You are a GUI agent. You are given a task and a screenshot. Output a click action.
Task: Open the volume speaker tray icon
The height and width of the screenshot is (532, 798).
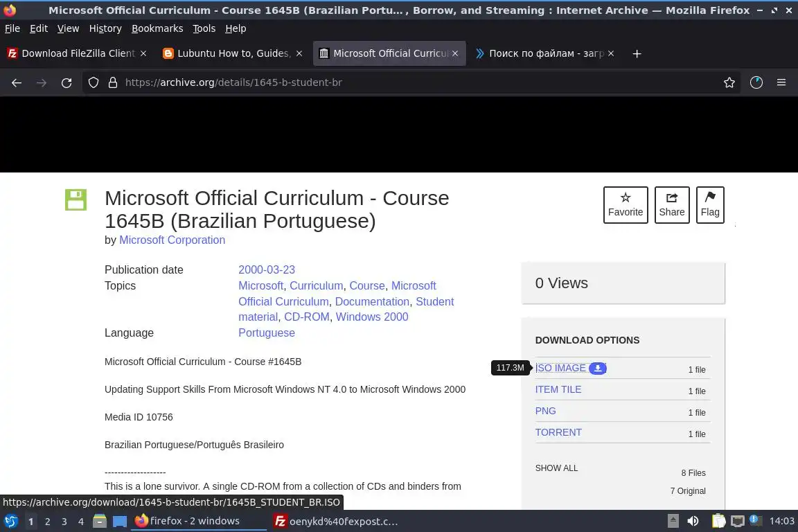tap(693, 521)
